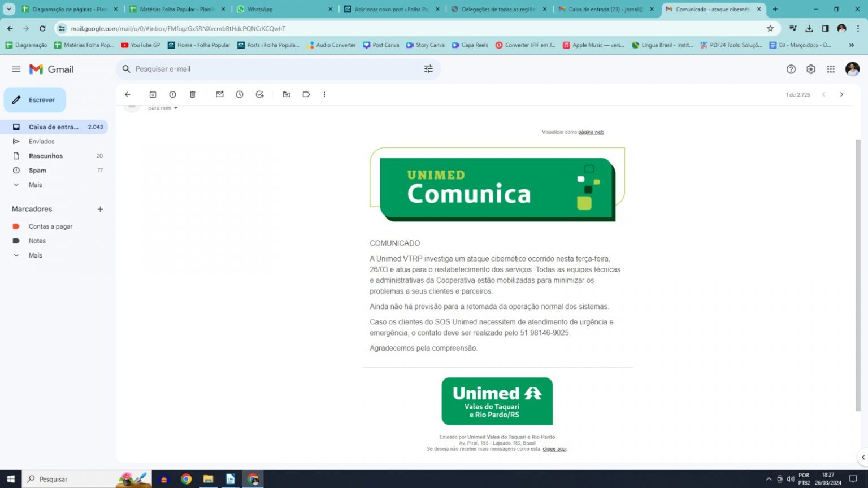Image resolution: width=868 pixels, height=488 pixels.
Task: Add email to tasks
Action: pos(259,94)
